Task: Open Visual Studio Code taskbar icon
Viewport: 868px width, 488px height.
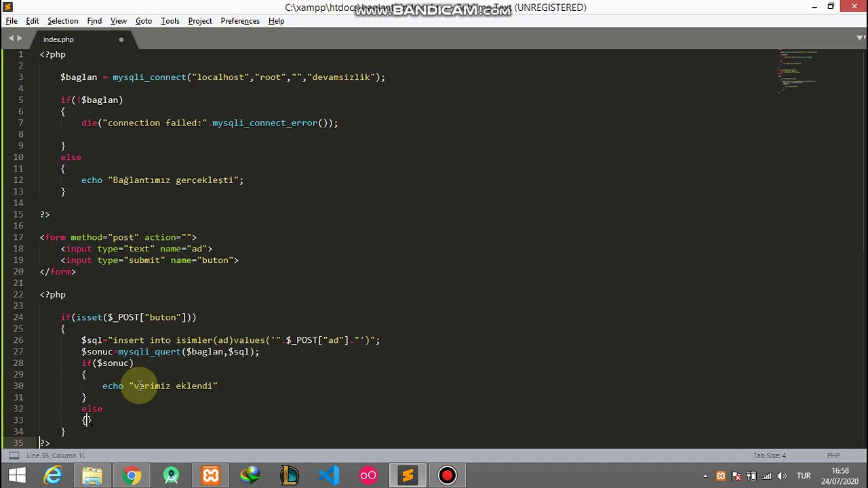Action: pyautogui.click(x=329, y=475)
